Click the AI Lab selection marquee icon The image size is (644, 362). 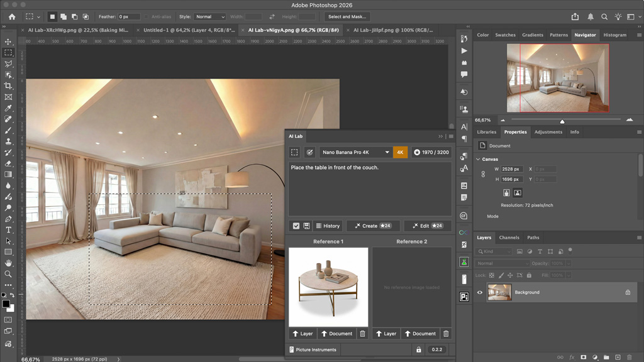[294, 152]
